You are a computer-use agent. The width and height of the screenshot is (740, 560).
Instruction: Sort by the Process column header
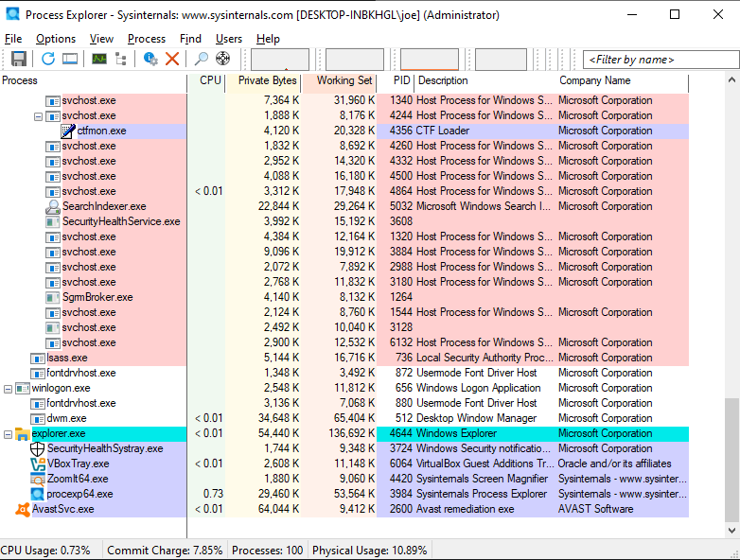click(x=93, y=80)
